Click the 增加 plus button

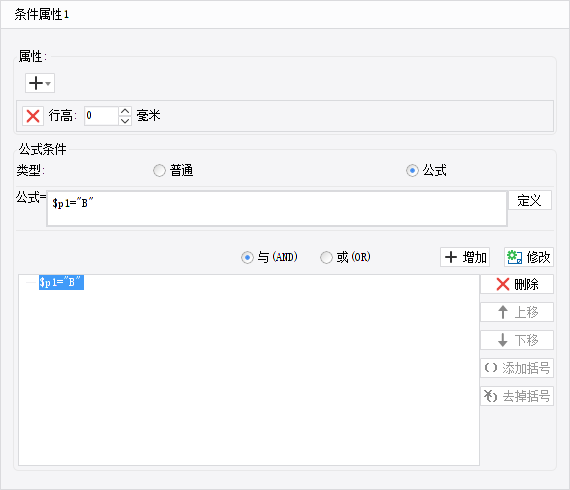pyautogui.click(x=465, y=257)
